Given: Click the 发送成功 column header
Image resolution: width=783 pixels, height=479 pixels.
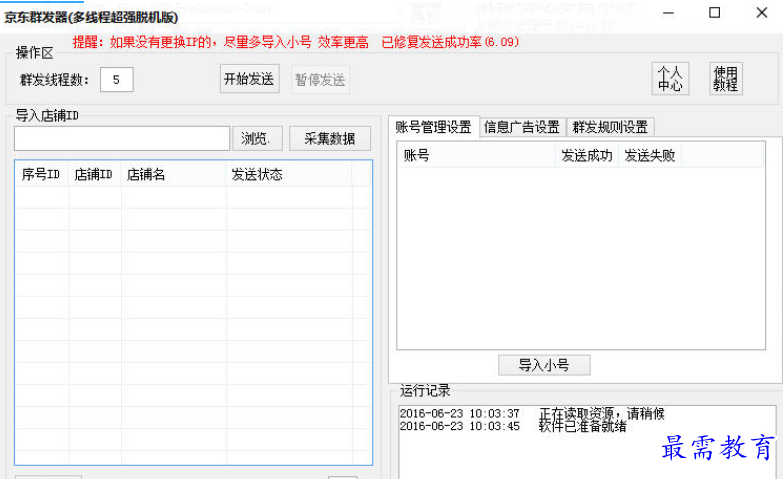Looking at the screenshot, I should coord(587,155).
